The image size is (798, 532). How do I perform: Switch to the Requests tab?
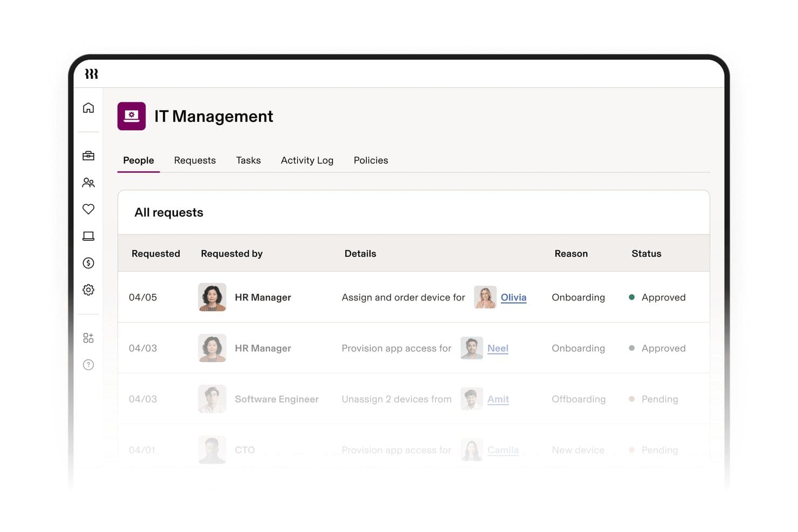pos(195,160)
